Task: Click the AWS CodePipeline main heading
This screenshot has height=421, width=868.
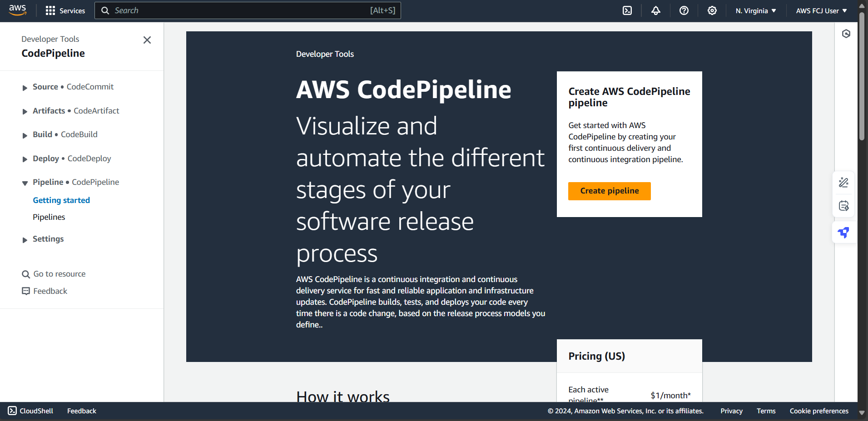Action: click(x=403, y=89)
